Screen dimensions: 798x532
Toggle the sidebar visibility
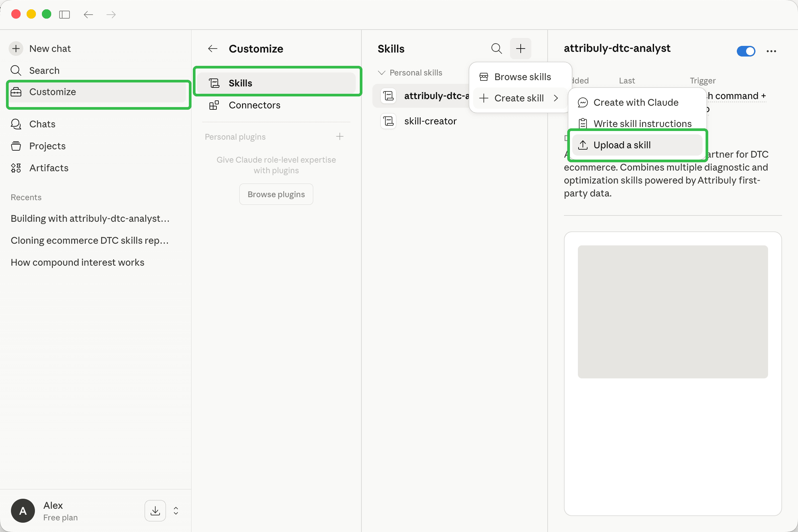65,14
